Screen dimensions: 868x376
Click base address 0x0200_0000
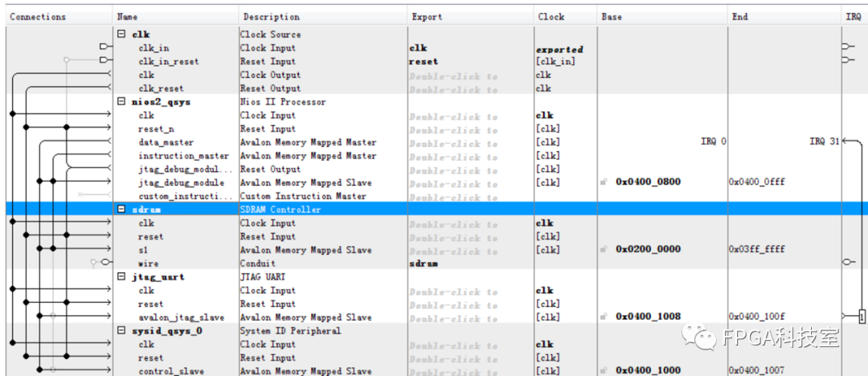[x=648, y=250]
